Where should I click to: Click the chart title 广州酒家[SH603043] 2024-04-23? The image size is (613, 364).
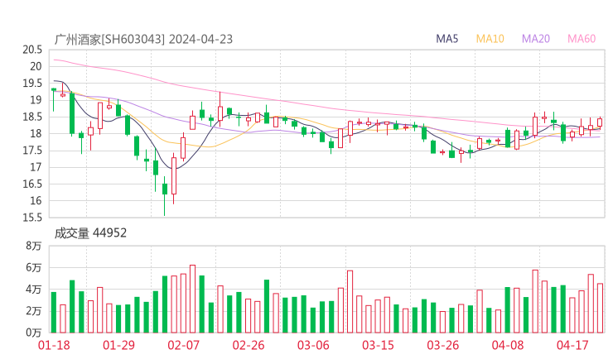pos(143,39)
